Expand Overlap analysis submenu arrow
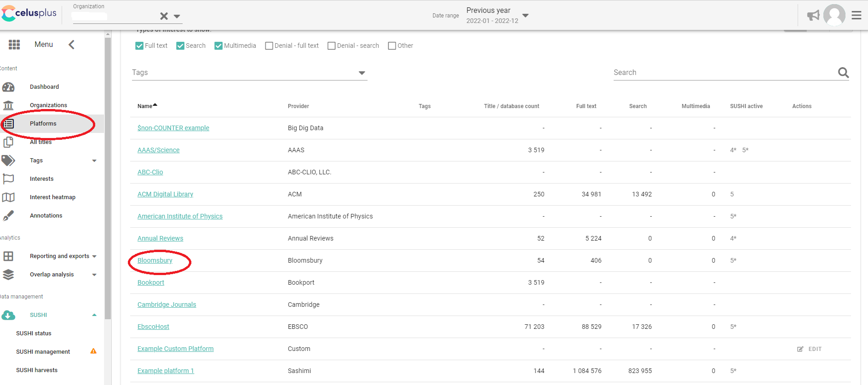Screen dimensions: 868x385 pyautogui.click(x=94, y=275)
